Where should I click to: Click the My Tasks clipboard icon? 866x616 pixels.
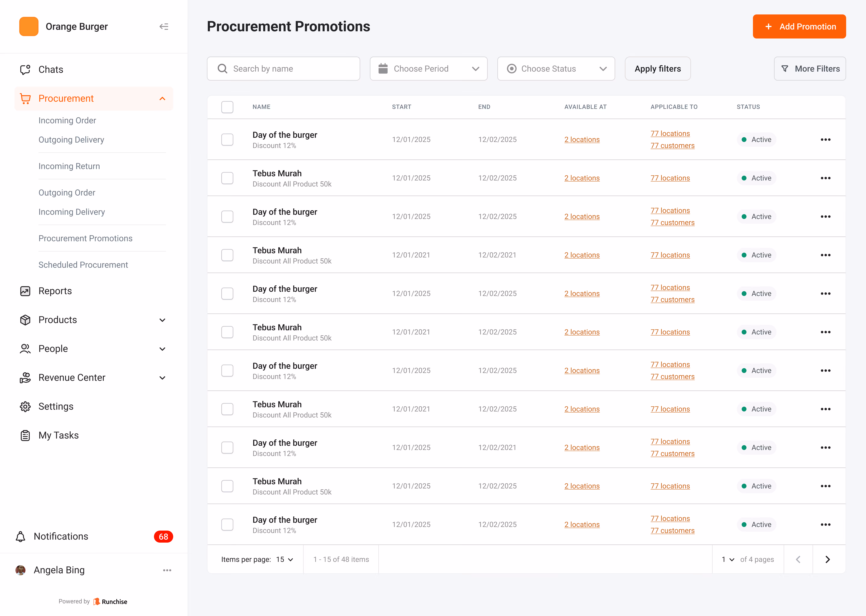[25, 435]
